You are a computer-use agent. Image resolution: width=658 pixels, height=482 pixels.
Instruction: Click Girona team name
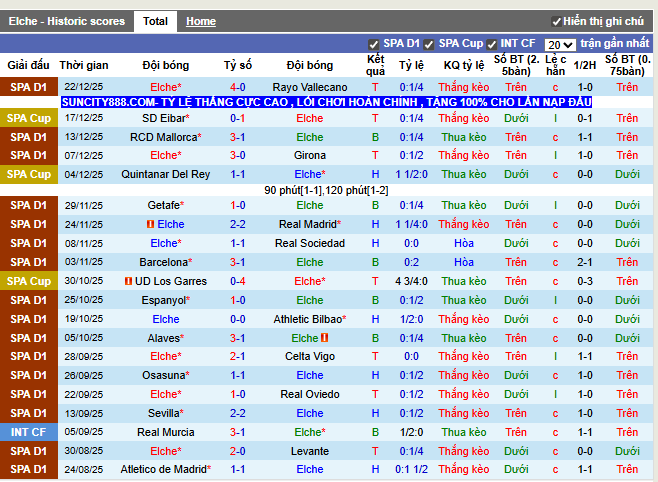pyautogui.click(x=310, y=155)
